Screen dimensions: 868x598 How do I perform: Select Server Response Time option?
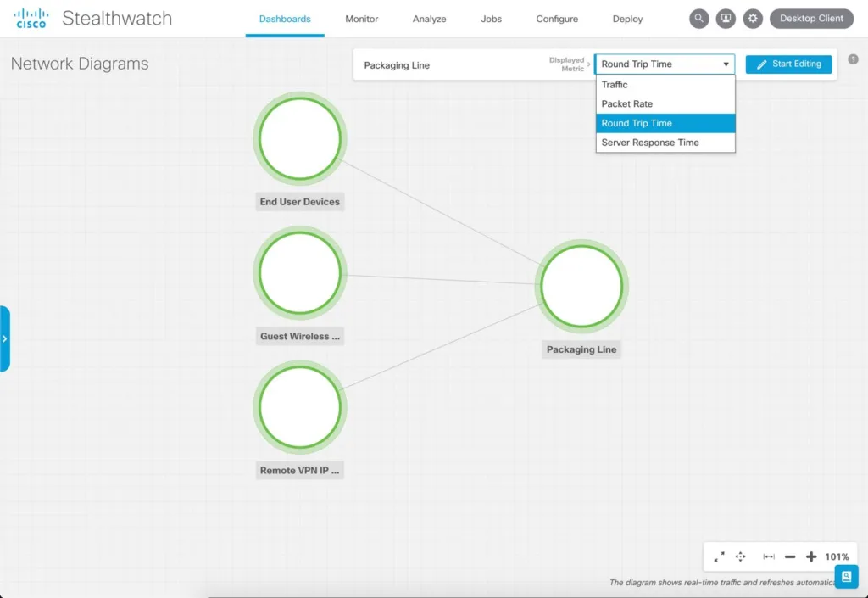pos(665,143)
